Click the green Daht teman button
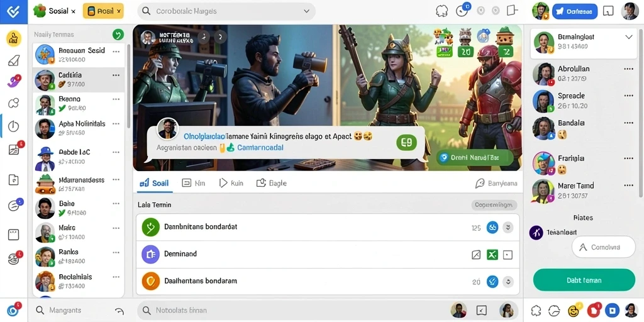644x322 pixels. (x=584, y=280)
